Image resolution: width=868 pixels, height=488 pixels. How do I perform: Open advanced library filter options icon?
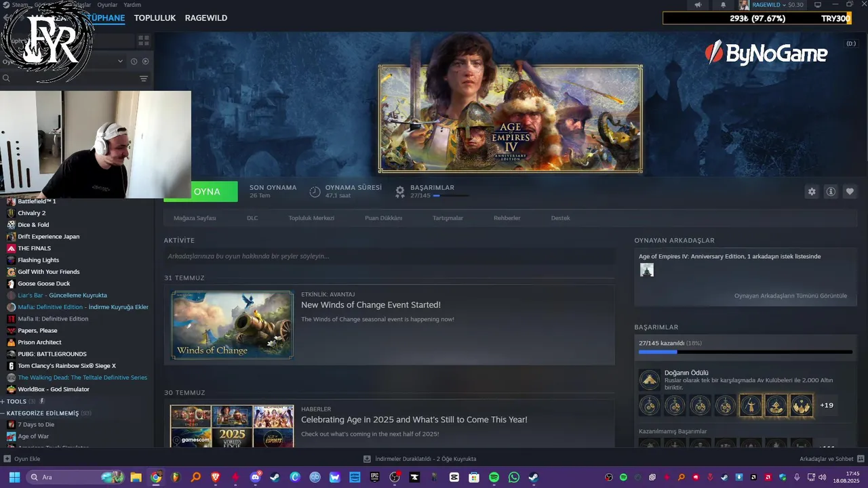[x=144, y=79]
